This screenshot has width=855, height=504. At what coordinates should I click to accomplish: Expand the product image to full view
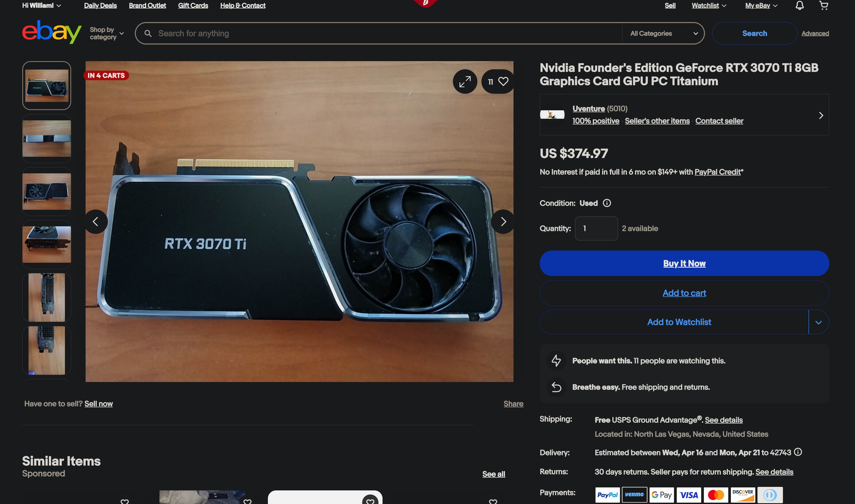click(465, 82)
